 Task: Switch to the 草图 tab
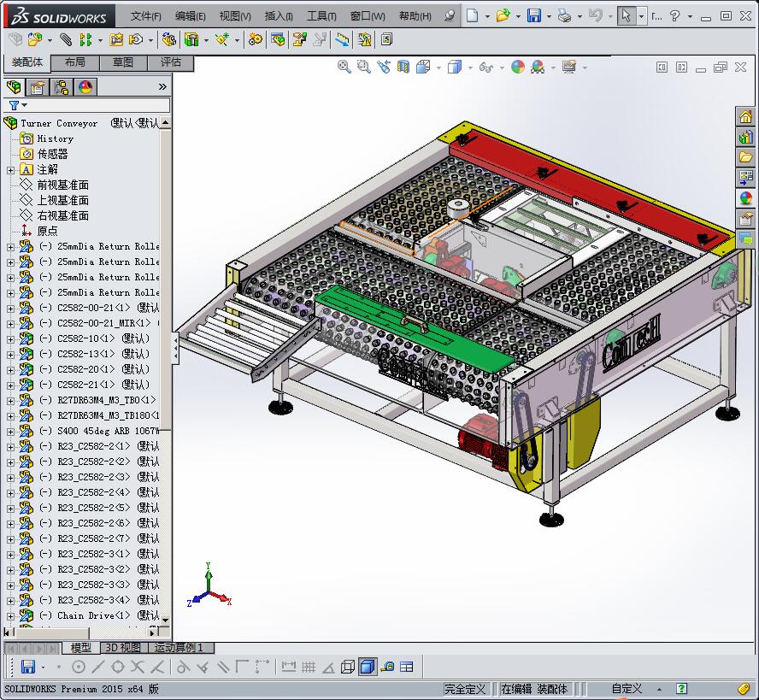coord(122,62)
